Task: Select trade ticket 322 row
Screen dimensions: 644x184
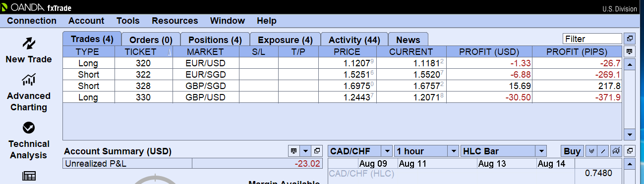Action: pyautogui.click(x=342, y=74)
